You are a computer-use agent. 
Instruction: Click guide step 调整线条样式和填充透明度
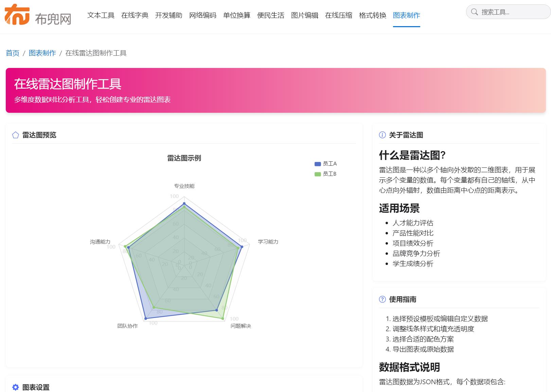tap(433, 329)
